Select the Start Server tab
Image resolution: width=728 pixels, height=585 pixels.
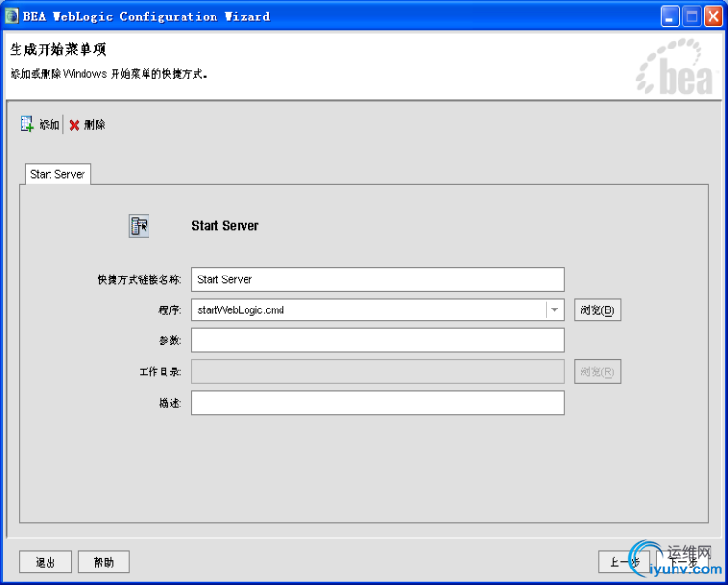pyautogui.click(x=57, y=174)
